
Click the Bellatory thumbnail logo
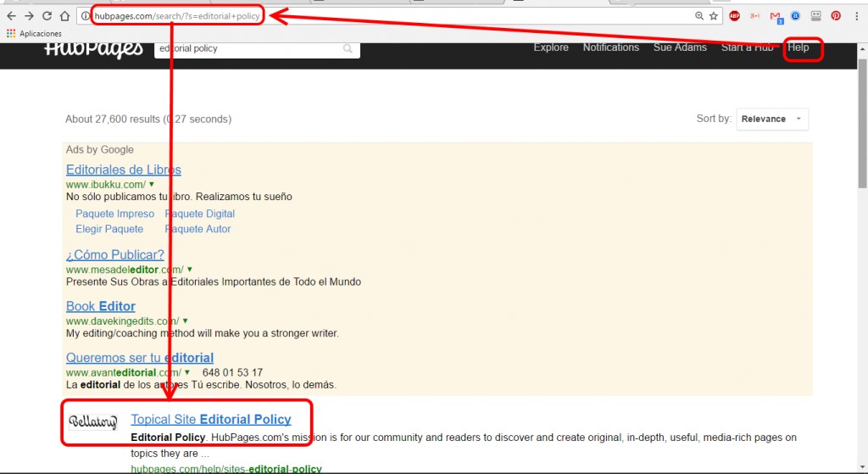coord(93,422)
